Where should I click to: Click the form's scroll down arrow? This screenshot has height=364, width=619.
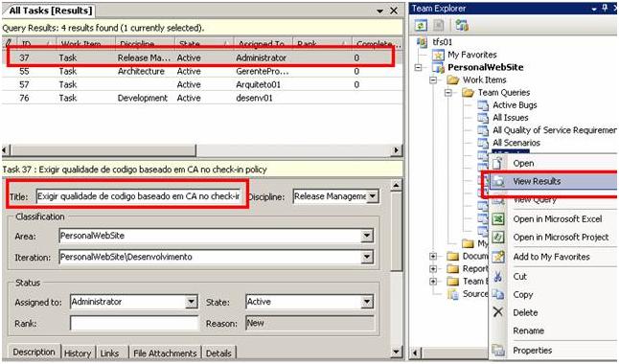(x=396, y=352)
